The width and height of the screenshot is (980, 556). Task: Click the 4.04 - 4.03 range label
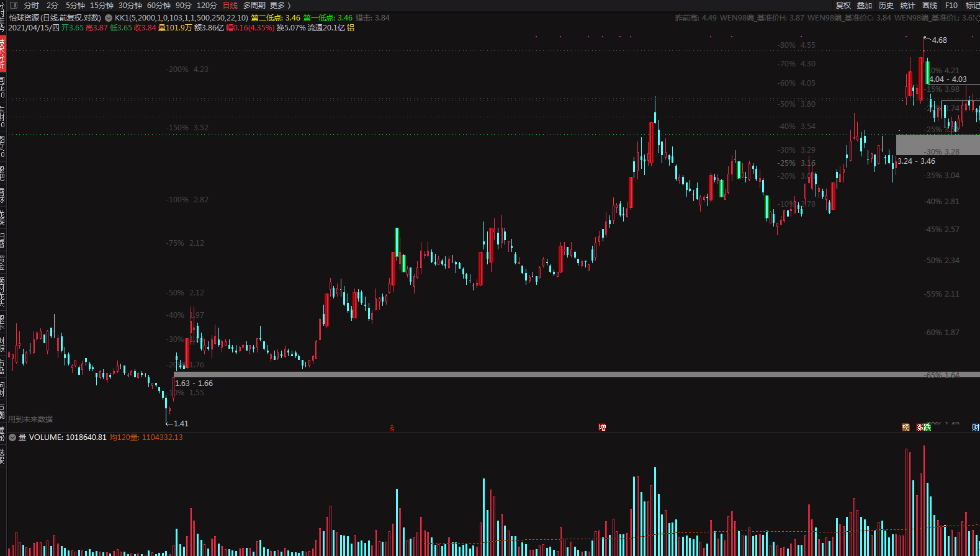click(x=948, y=79)
